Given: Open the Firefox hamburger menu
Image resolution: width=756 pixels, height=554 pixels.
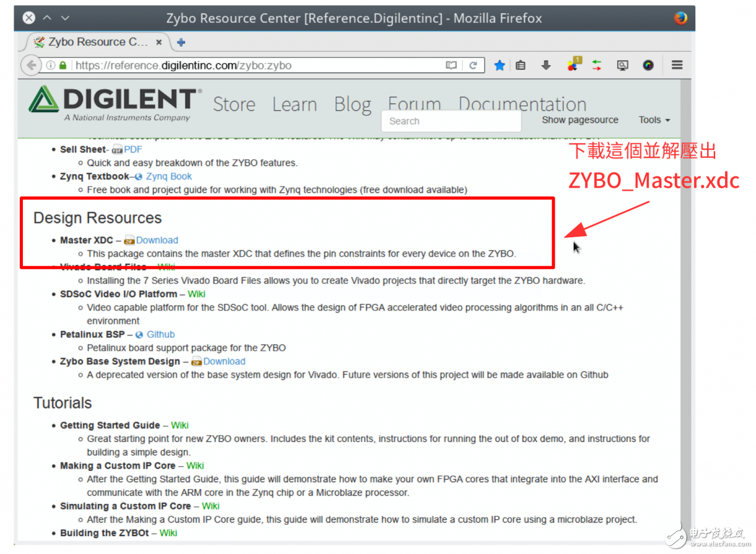Looking at the screenshot, I should point(677,64).
